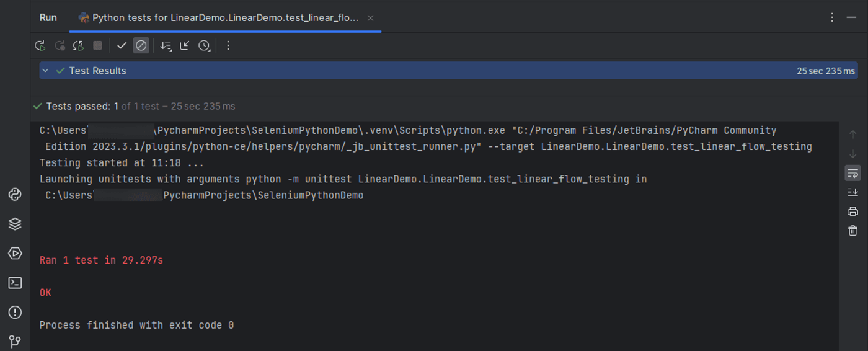Toggle Show Ignored tests filter
Viewport: 868px width, 351px height.
click(x=141, y=45)
